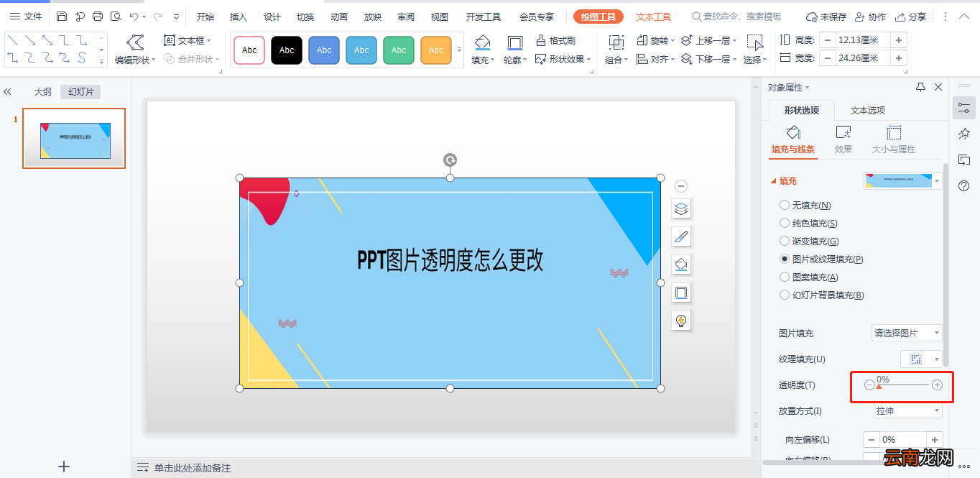Choose the green Abc shape style
The height and width of the screenshot is (478, 980).
[399, 50]
